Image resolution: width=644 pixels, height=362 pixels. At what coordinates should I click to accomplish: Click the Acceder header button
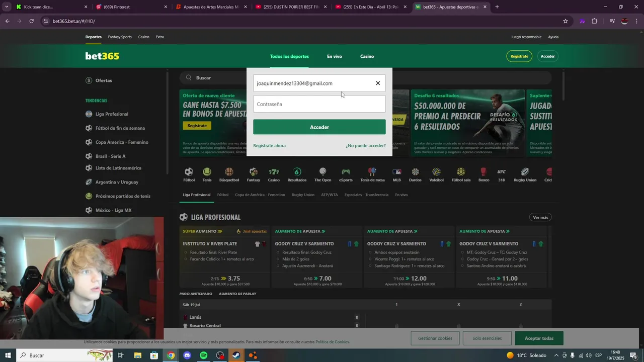tap(547, 56)
